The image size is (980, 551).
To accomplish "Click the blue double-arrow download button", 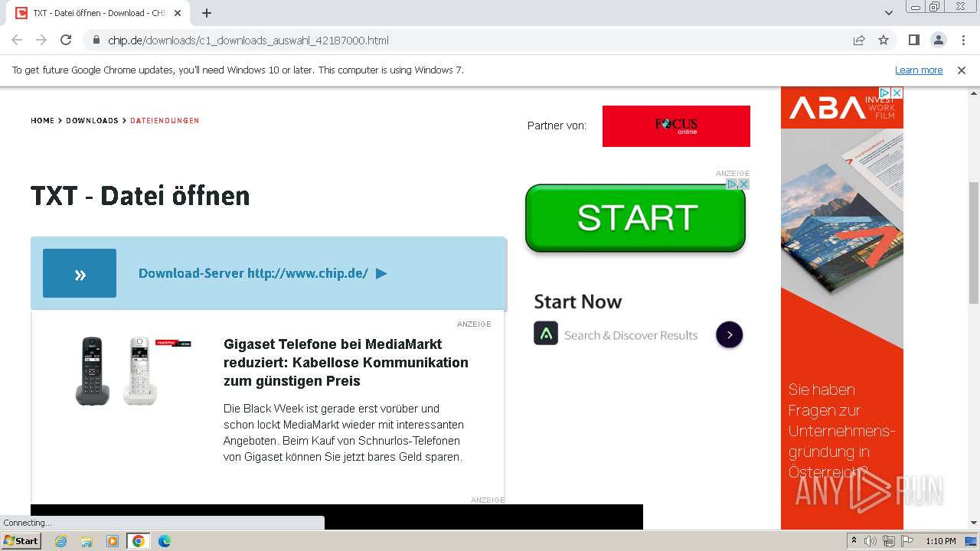I will pyautogui.click(x=80, y=273).
